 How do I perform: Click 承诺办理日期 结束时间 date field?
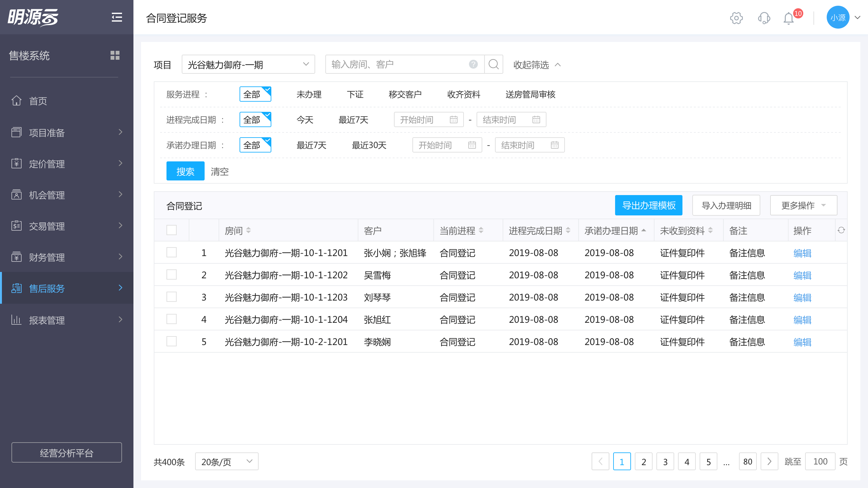pos(530,145)
